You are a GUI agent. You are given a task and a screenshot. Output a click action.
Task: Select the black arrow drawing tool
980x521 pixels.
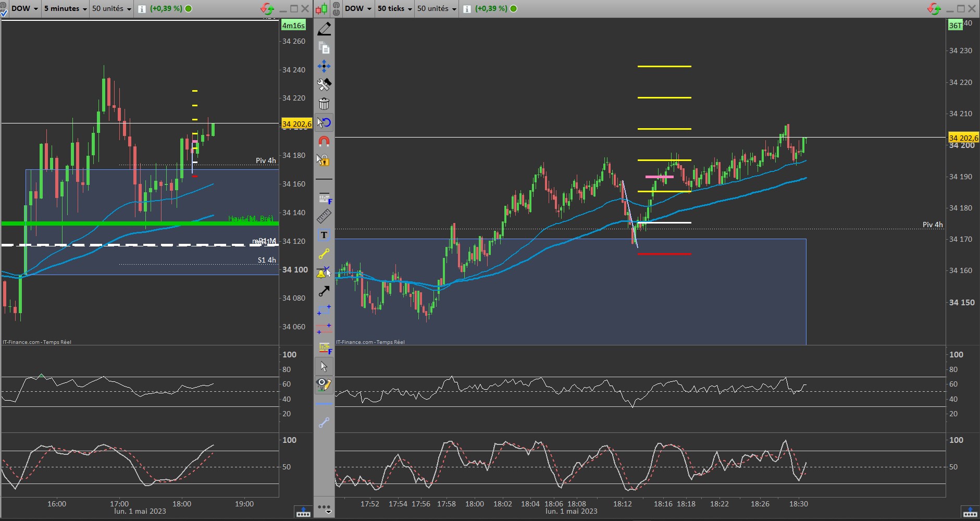click(324, 291)
